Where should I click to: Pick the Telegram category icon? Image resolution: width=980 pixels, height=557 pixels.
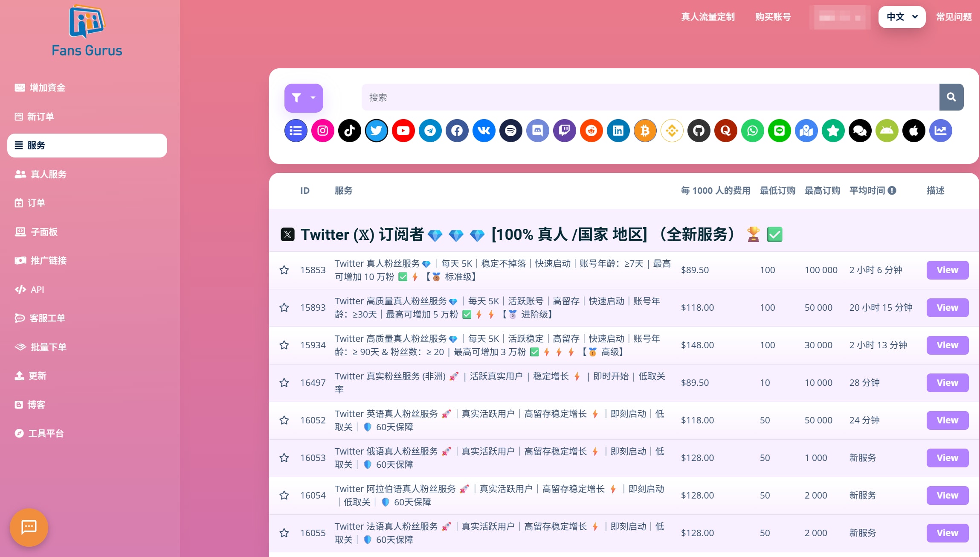coord(430,131)
